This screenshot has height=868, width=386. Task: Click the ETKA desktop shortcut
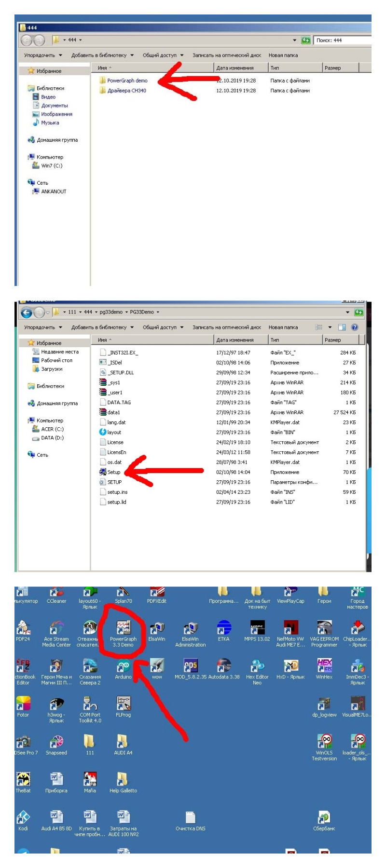click(x=224, y=628)
